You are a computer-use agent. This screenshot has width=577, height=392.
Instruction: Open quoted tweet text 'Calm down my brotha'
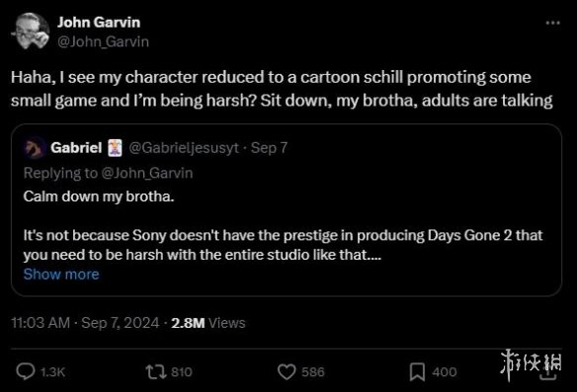[99, 196]
